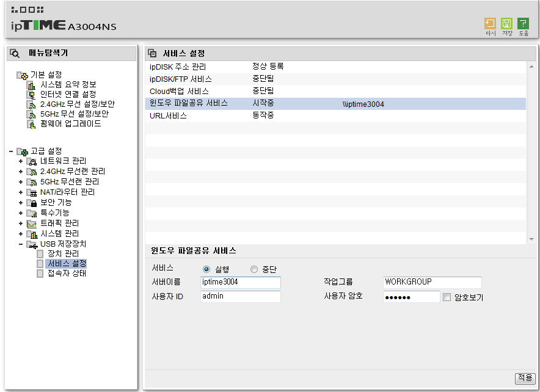The height and width of the screenshot is (392, 540).
Task: Expand the 5GHz 무선랜 관리 node
Action: pyautogui.click(x=21, y=182)
